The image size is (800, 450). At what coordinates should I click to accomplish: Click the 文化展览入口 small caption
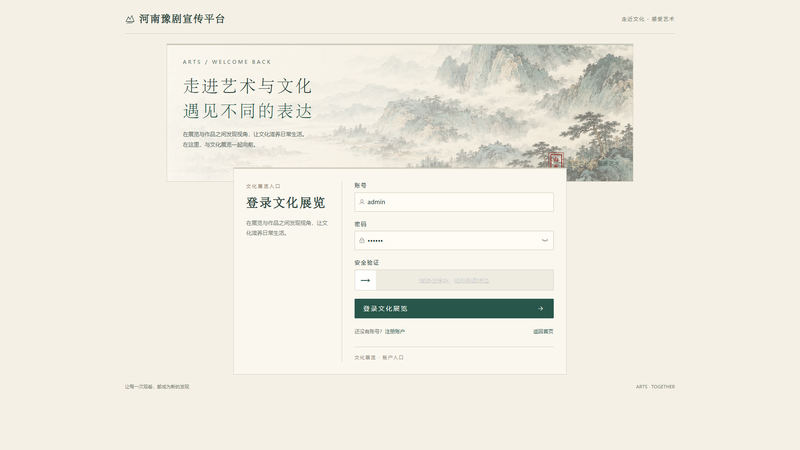click(x=263, y=186)
